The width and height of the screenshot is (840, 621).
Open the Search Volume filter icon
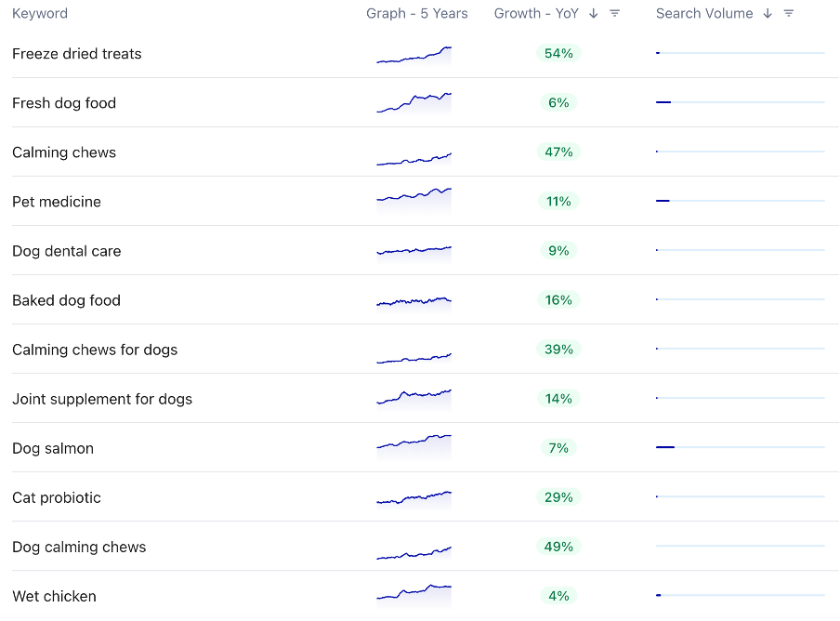click(788, 13)
